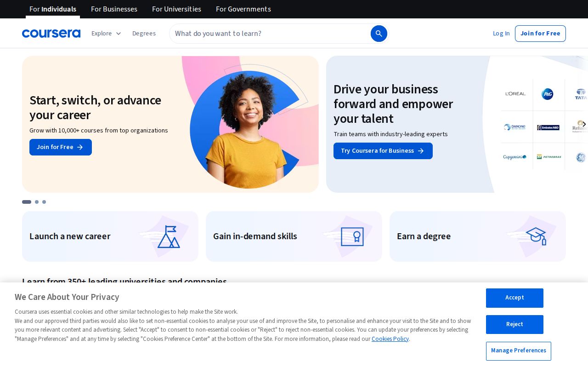
Task: Switch to the 'For Governments' tab
Action: [x=243, y=9]
